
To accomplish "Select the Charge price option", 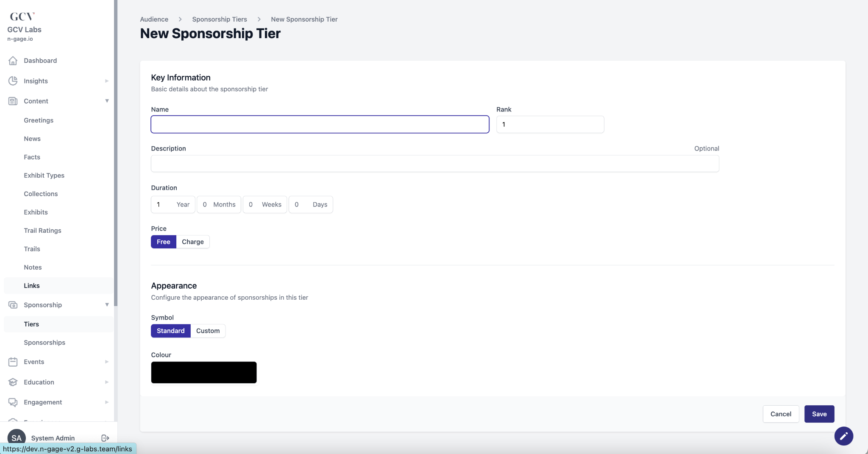I will pyautogui.click(x=193, y=242).
